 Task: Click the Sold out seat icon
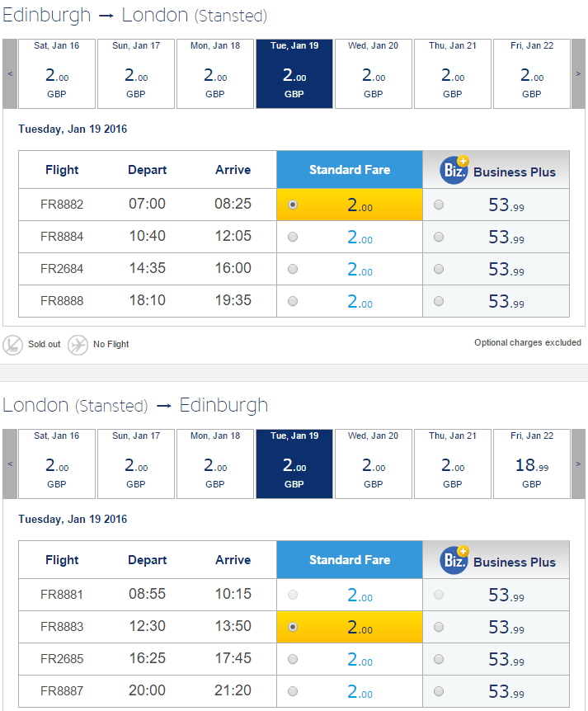click(12, 345)
